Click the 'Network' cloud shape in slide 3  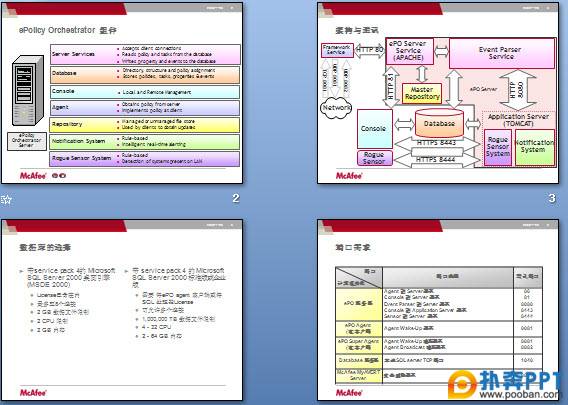pos(336,108)
